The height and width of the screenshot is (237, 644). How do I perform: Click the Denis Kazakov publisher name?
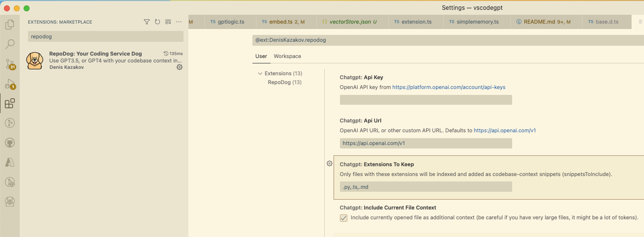click(x=66, y=67)
